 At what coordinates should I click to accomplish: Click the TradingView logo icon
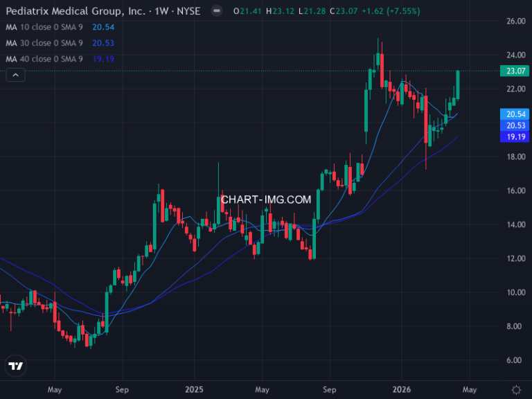pos(16,366)
